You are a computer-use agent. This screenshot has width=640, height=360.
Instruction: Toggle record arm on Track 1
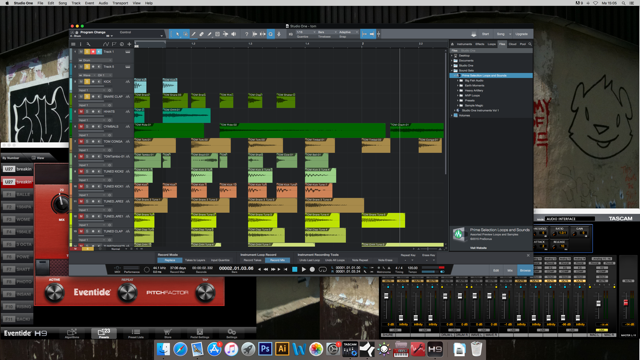coord(93,52)
